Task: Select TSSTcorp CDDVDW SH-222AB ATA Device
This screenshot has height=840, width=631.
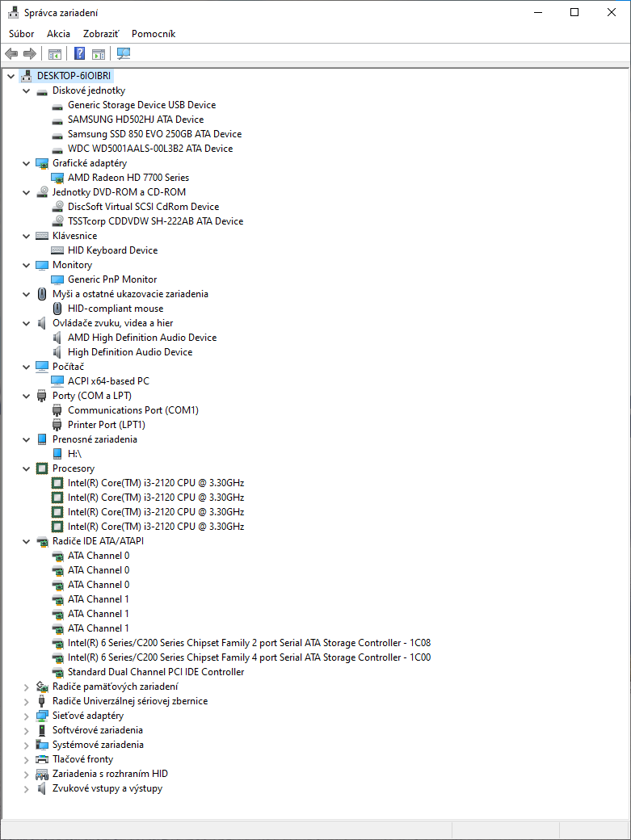Action: tap(155, 221)
